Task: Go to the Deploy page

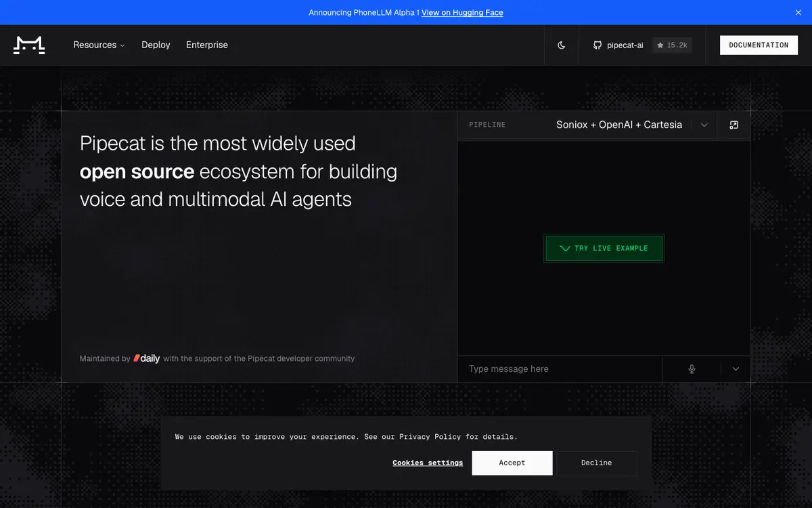Action: point(156,45)
